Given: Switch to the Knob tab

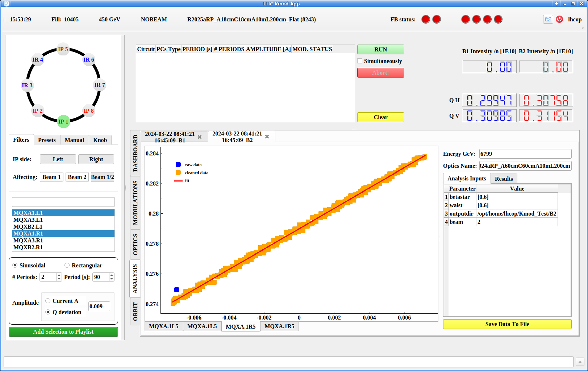Looking at the screenshot, I should (x=100, y=140).
